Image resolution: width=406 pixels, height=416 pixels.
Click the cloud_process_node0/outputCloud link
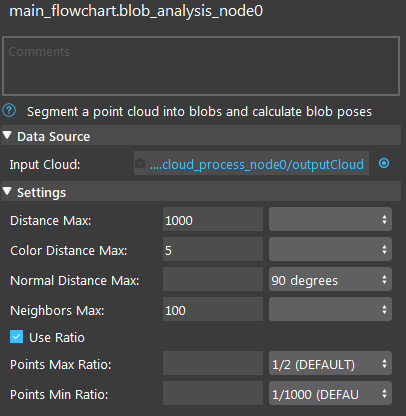coord(257,164)
